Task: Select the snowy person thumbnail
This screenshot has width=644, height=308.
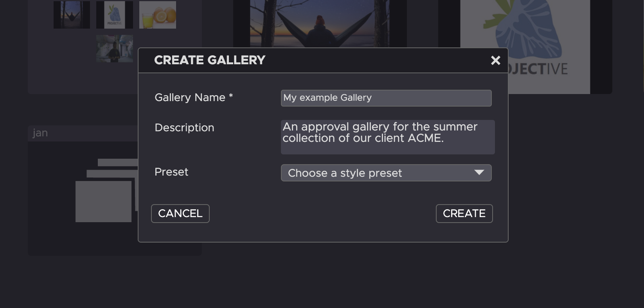Action: (x=115, y=49)
